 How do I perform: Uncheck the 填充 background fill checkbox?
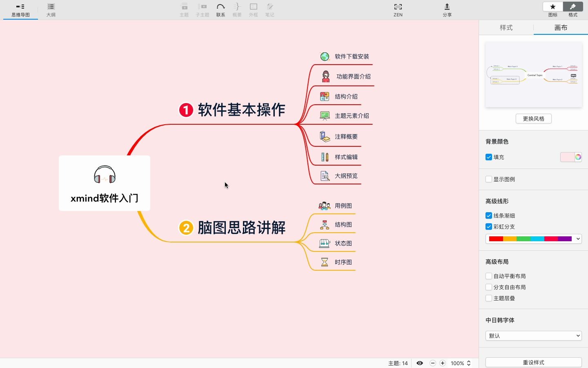coord(489,157)
